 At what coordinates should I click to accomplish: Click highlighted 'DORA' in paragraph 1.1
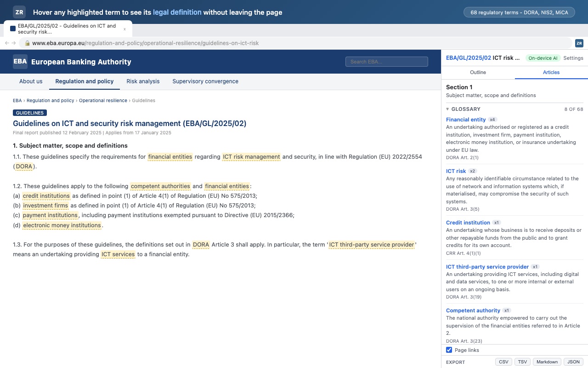(x=24, y=167)
